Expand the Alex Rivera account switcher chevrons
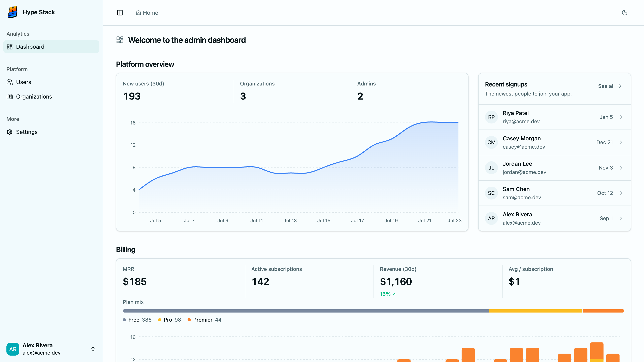The height and width of the screenshot is (362, 644). [93, 349]
